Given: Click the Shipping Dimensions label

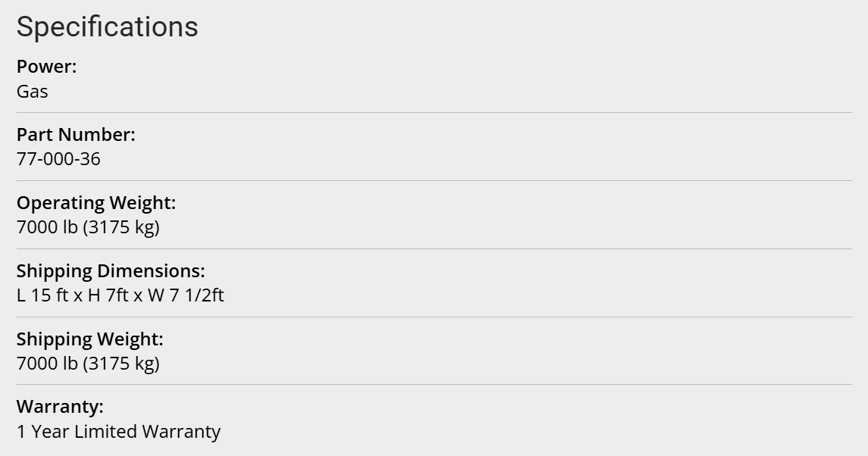Looking at the screenshot, I should pos(111,271).
